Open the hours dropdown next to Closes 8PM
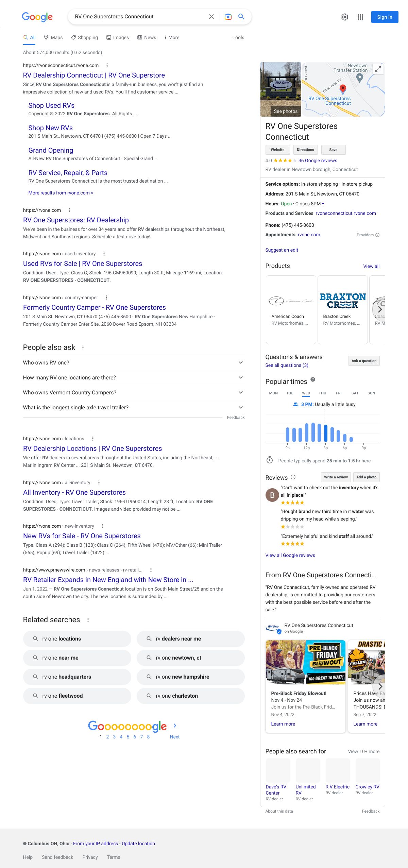The image size is (408, 868). [x=323, y=204]
